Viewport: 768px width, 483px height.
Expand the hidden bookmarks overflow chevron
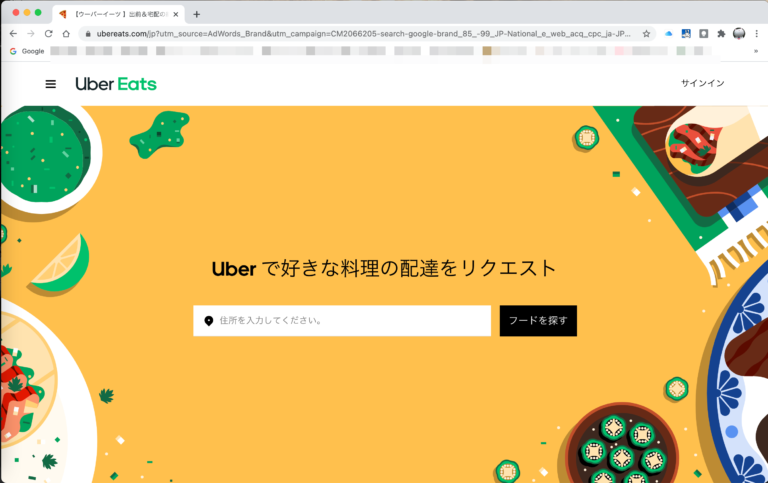tap(756, 51)
